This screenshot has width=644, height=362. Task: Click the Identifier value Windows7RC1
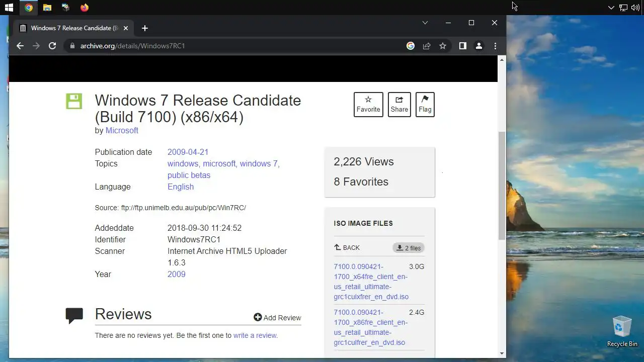click(x=194, y=239)
